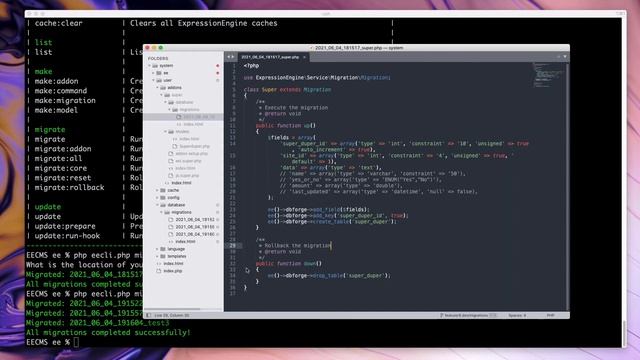The width and height of the screenshot is (640, 360).
Task: Click the language folder icon
Action: point(163,249)
